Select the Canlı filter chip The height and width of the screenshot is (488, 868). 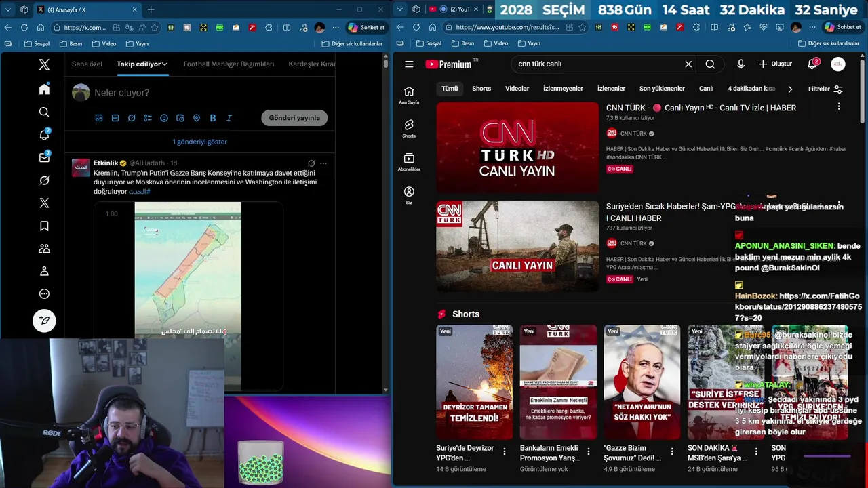(x=706, y=89)
